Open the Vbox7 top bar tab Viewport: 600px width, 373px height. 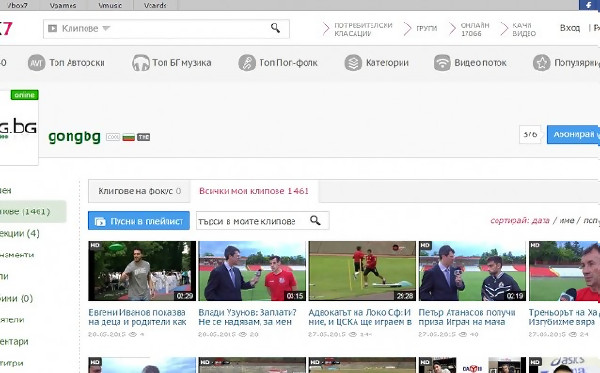[x=17, y=5]
